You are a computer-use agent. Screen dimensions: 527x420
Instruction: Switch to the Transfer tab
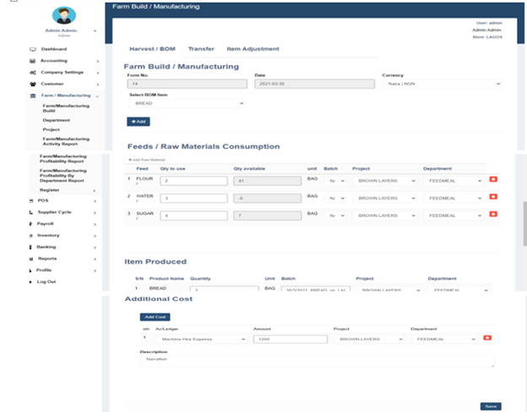[201, 49]
